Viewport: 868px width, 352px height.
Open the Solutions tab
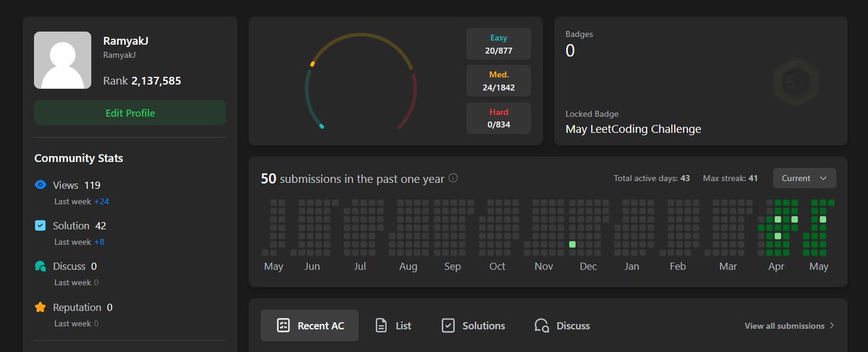click(x=473, y=326)
